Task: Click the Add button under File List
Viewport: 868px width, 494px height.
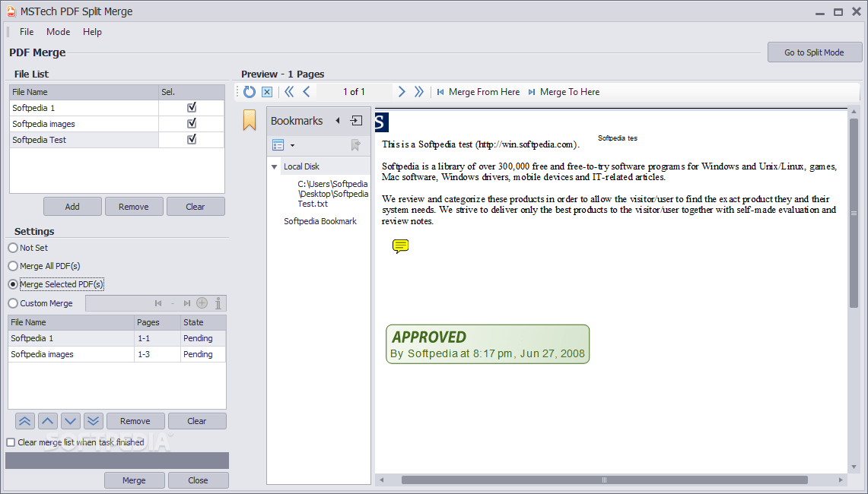Action: (x=72, y=207)
